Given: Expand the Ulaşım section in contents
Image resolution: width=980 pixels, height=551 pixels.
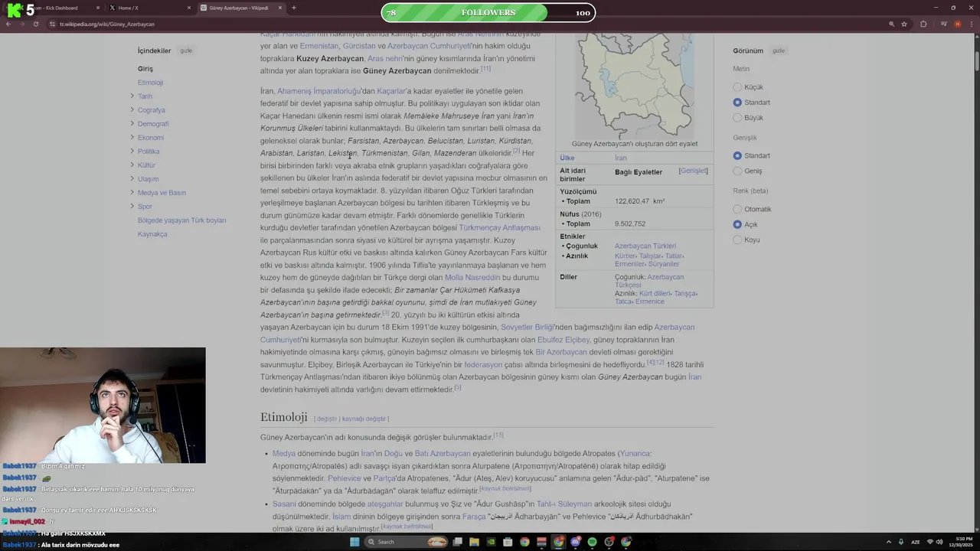Looking at the screenshot, I should (x=132, y=179).
